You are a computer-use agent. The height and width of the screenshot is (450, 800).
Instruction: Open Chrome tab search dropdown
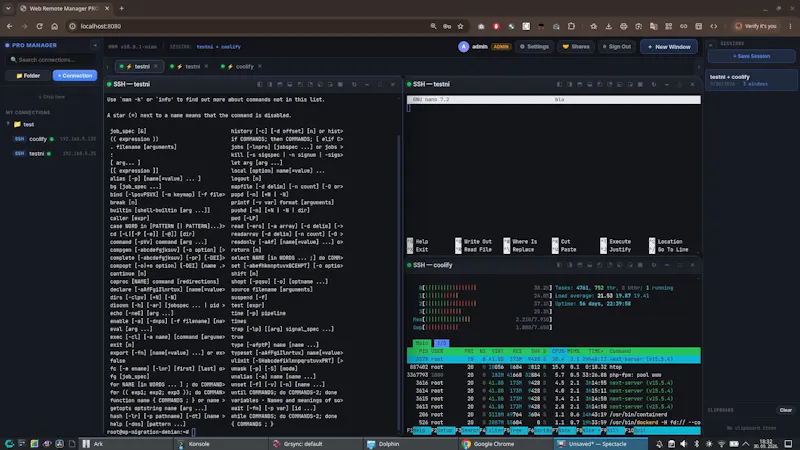click(x=8, y=8)
